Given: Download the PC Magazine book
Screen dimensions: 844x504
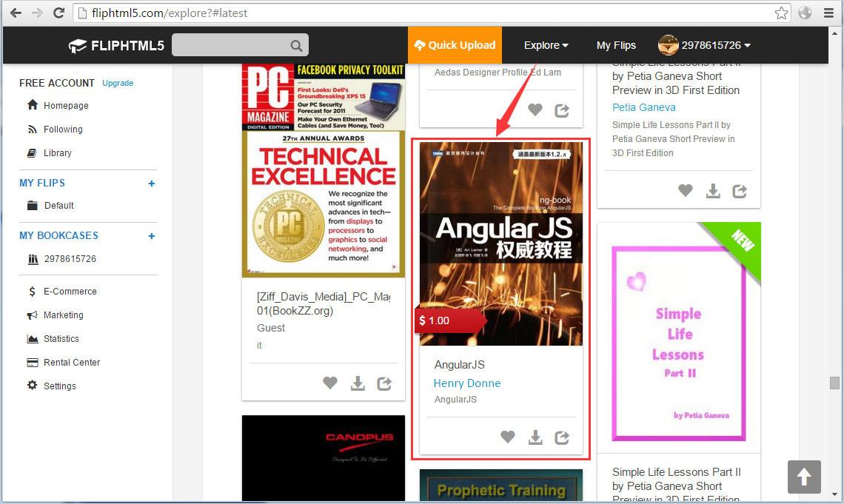Looking at the screenshot, I should pyautogui.click(x=358, y=383).
